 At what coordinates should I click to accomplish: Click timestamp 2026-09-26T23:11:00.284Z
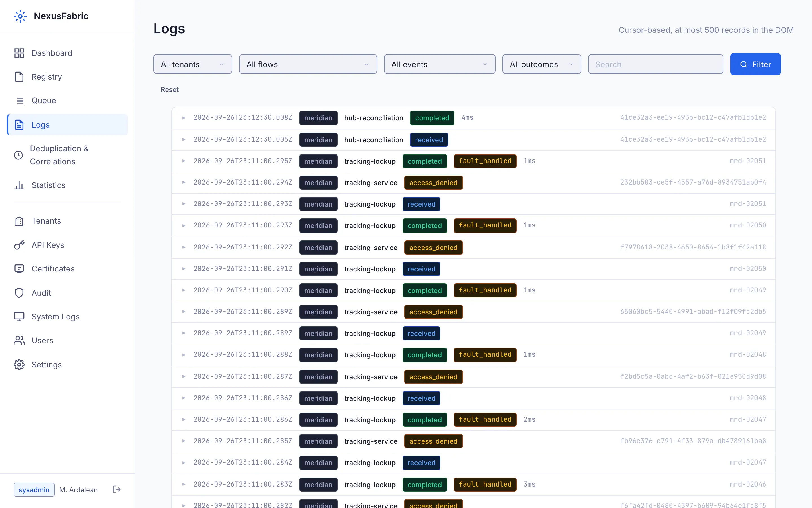pyautogui.click(x=242, y=462)
